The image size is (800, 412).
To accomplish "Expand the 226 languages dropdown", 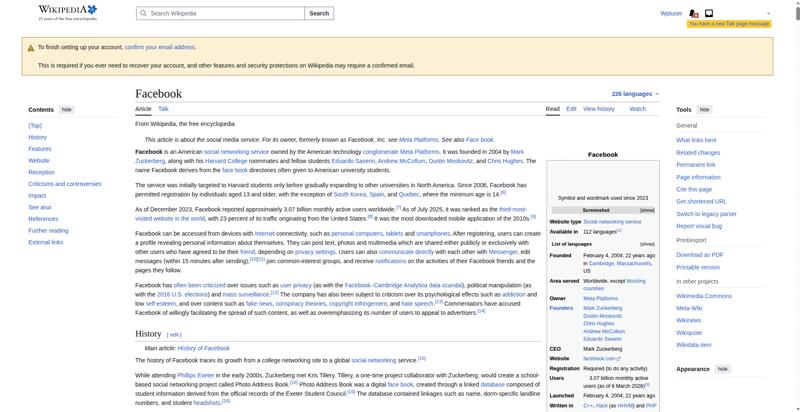I will [x=635, y=94].
